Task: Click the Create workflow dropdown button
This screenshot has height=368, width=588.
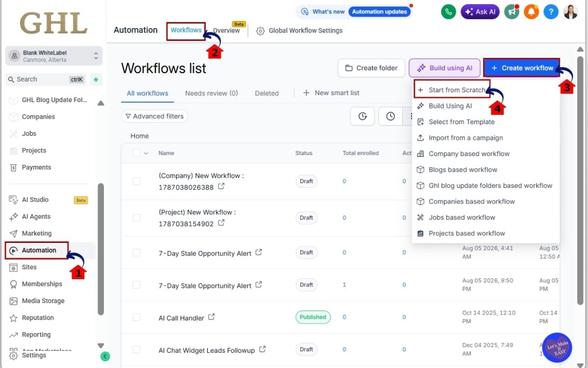Action: [522, 68]
